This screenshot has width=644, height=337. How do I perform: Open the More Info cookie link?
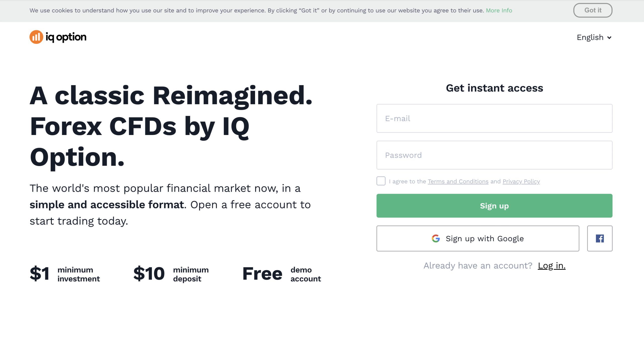pos(499,10)
